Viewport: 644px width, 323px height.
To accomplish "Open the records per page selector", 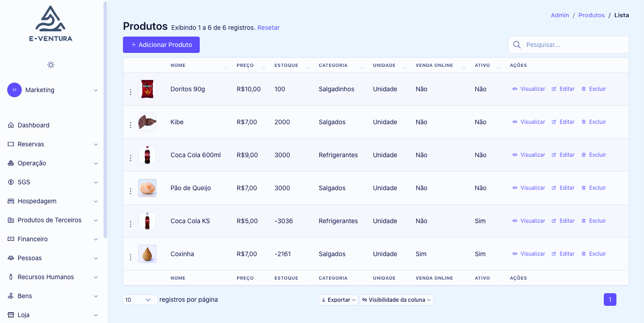I will tap(140, 300).
